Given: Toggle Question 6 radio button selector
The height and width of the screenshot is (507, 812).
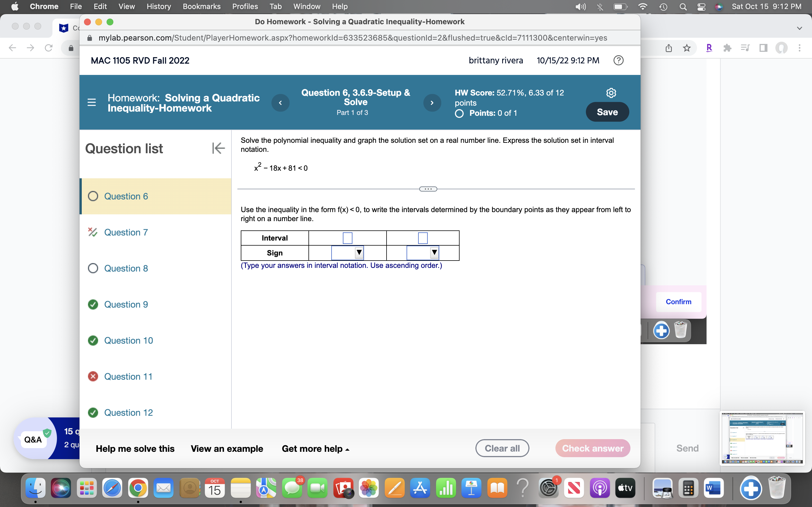Looking at the screenshot, I should (x=94, y=196).
